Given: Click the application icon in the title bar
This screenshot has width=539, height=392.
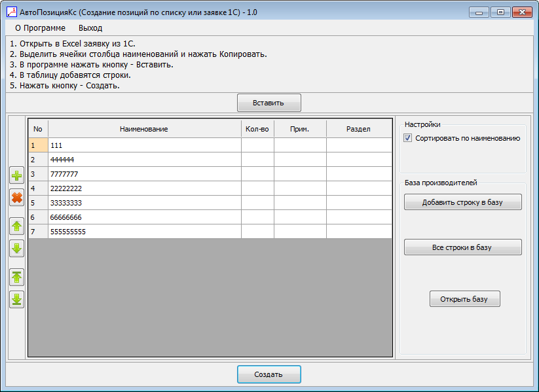Looking at the screenshot, I should pyautogui.click(x=12, y=12).
